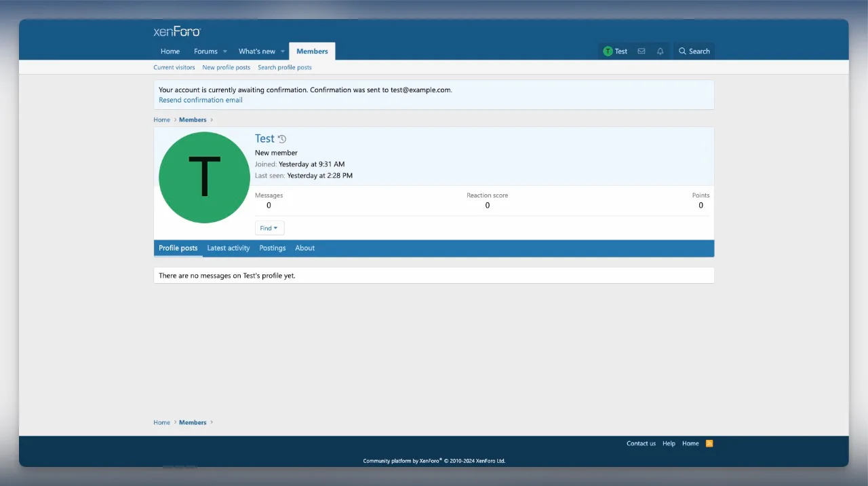Click the small green Test avatar in navbar
This screenshot has height=486, width=868.
pos(608,52)
